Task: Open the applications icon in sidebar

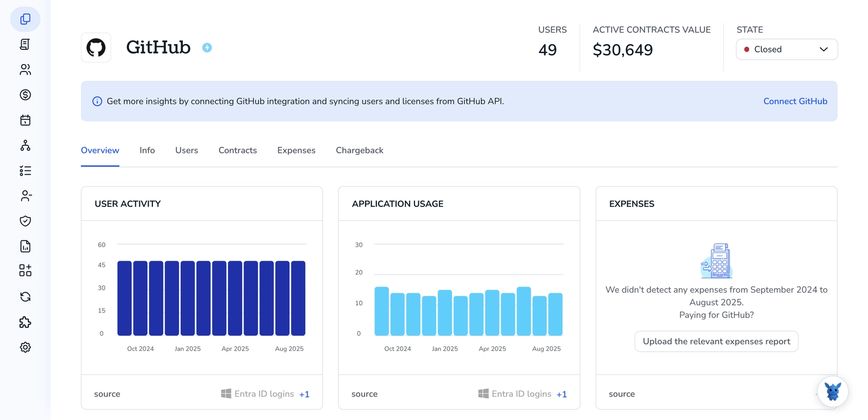Action: (25, 19)
